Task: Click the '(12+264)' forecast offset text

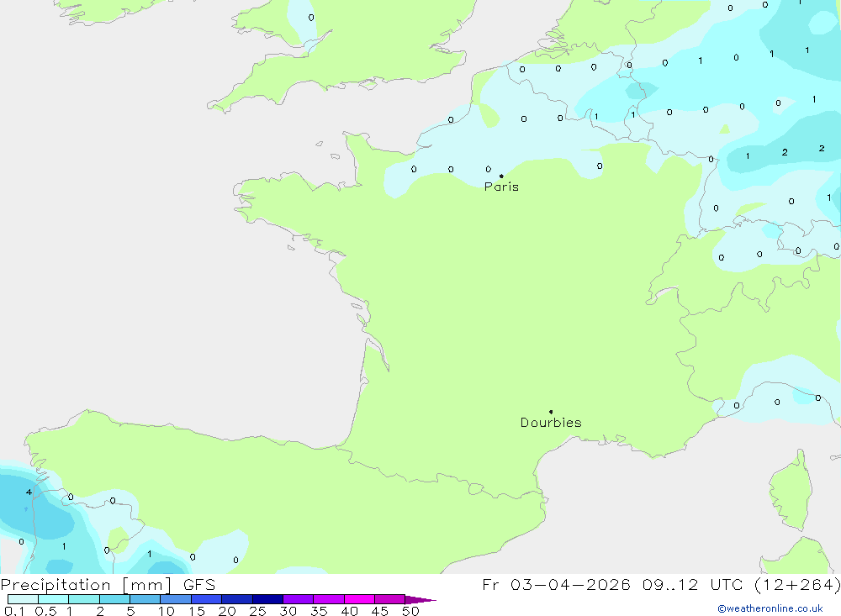Action: (797, 584)
